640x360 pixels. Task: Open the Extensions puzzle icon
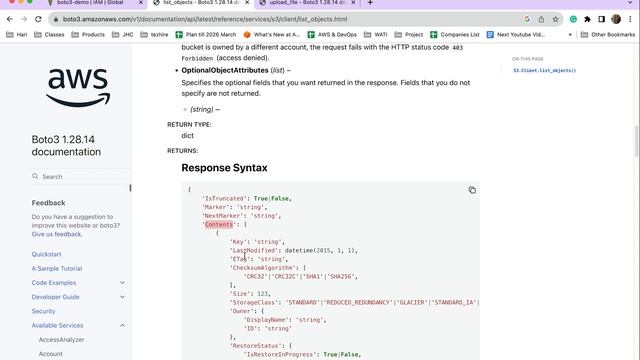point(587,19)
